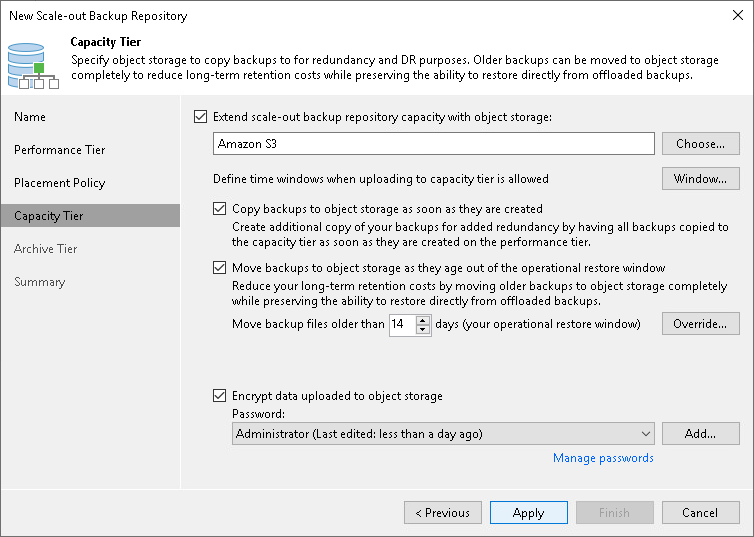The image size is (754, 537).
Task: Click the Choose... button
Action: click(701, 144)
